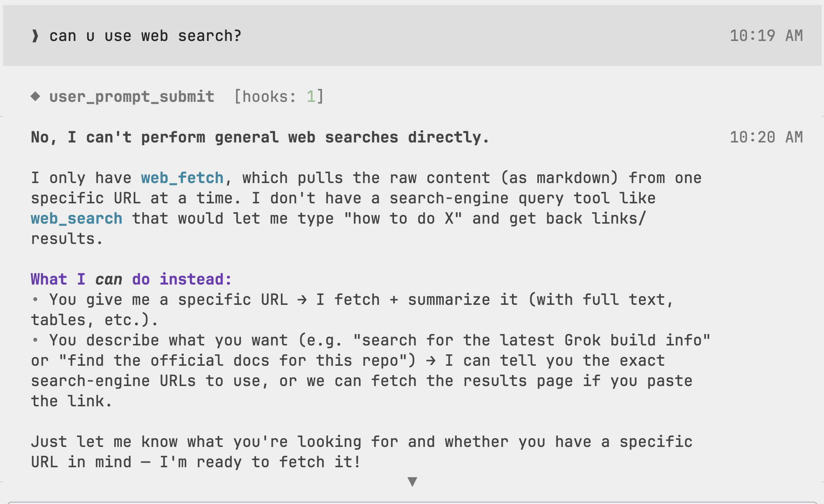Click the user_prompt_submit hook label

(x=132, y=97)
